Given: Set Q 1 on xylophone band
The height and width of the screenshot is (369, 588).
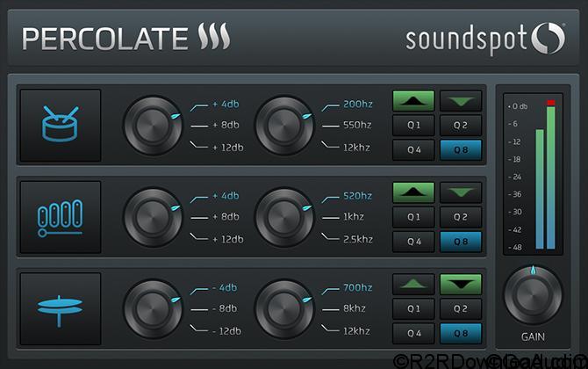Looking at the screenshot, I should [x=413, y=217].
